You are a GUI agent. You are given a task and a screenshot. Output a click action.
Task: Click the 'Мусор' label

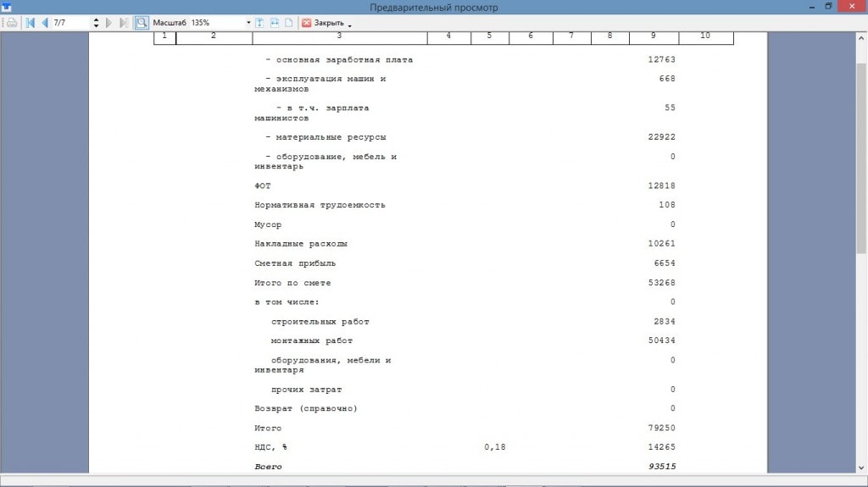268,224
